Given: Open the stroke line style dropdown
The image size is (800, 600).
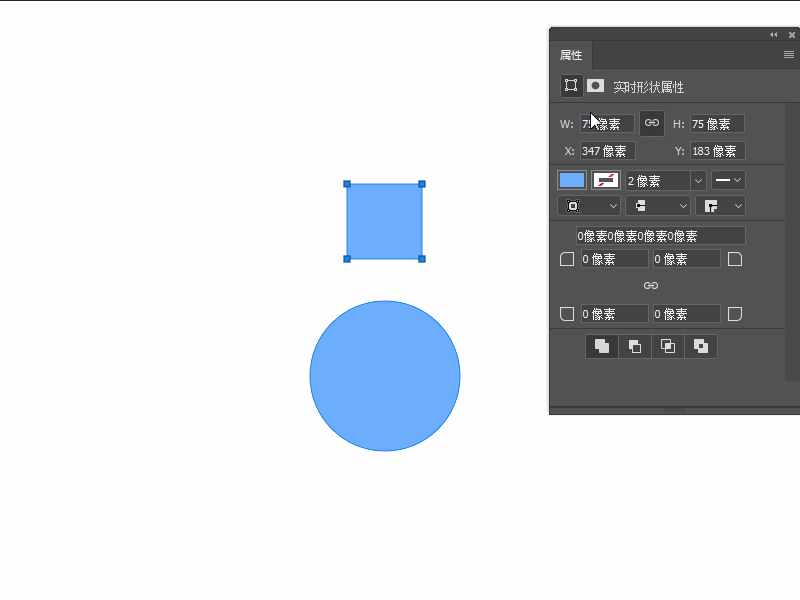Looking at the screenshot, I should tap(728, 180).
